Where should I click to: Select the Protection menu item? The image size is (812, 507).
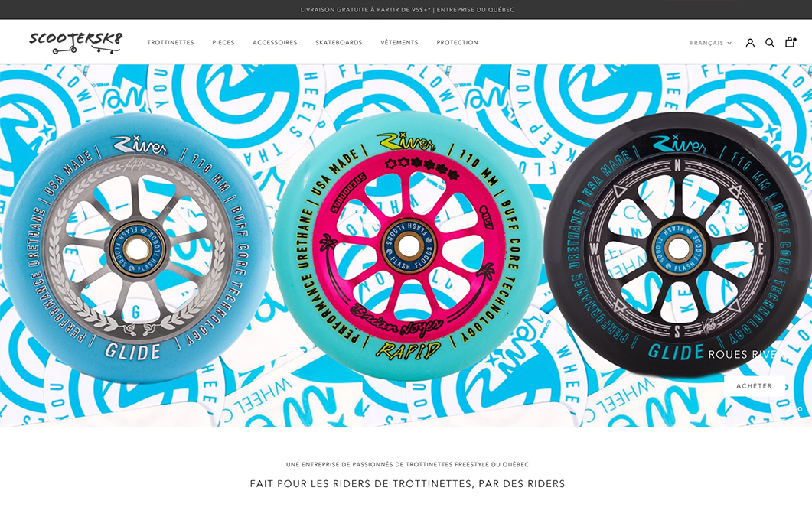point(457,43)
